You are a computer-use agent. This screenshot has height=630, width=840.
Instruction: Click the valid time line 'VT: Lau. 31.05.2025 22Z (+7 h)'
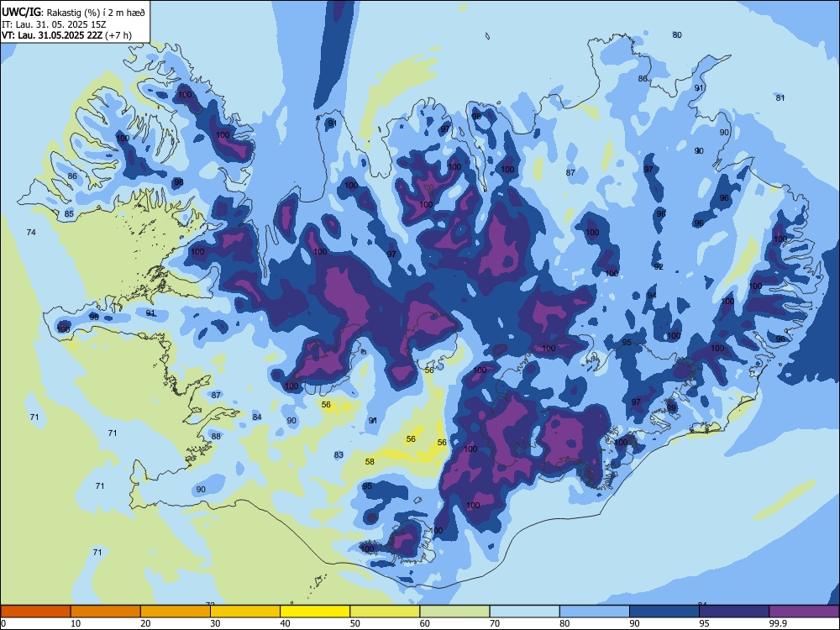coord(66,35)
